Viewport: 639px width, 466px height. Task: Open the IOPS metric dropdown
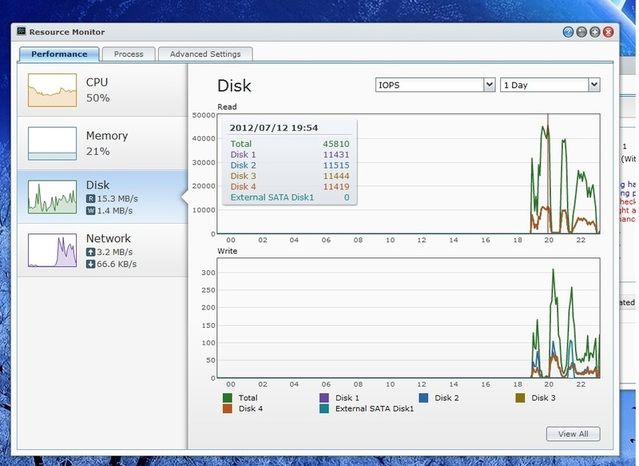pyautogui.click(x=435, y=85)
